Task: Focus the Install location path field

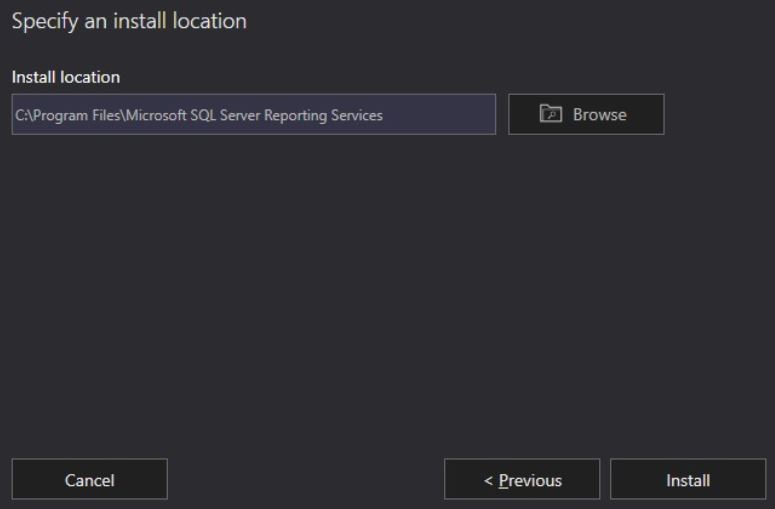Action: (254, 114)
